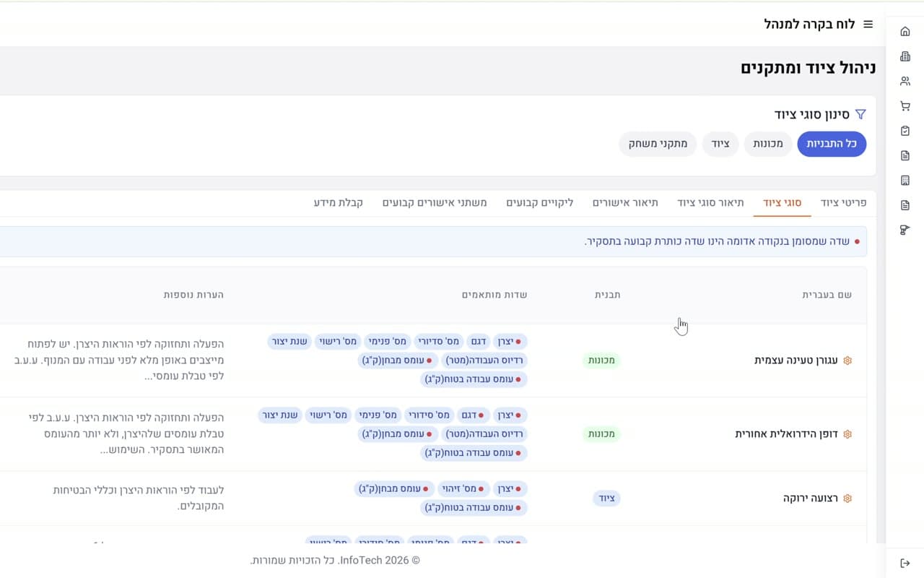Viewport: 924px width, 578px height.
Task: Select the מתקני משחק filter pill
Action: 658,144
